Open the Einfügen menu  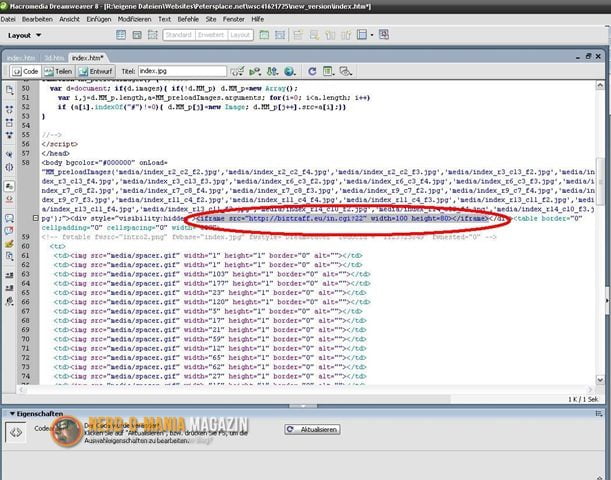(x=99, y=19)
